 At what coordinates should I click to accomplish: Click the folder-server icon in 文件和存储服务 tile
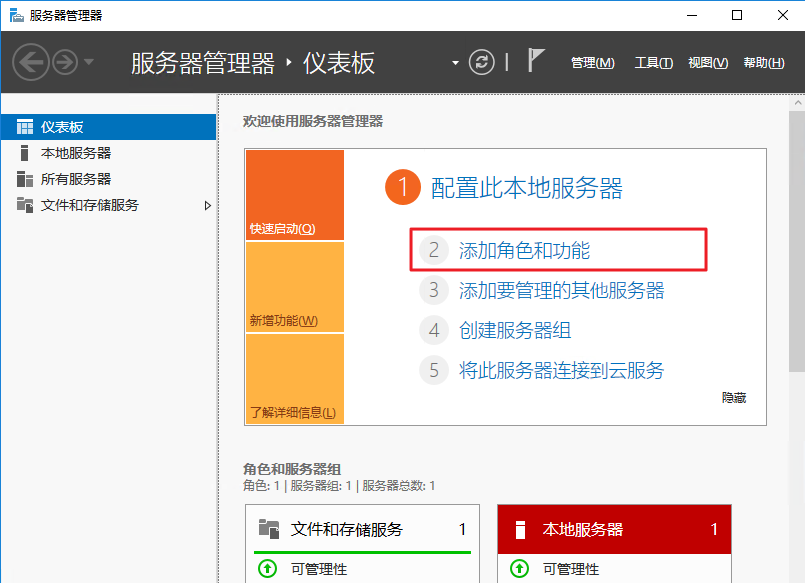tap(269, 529)
